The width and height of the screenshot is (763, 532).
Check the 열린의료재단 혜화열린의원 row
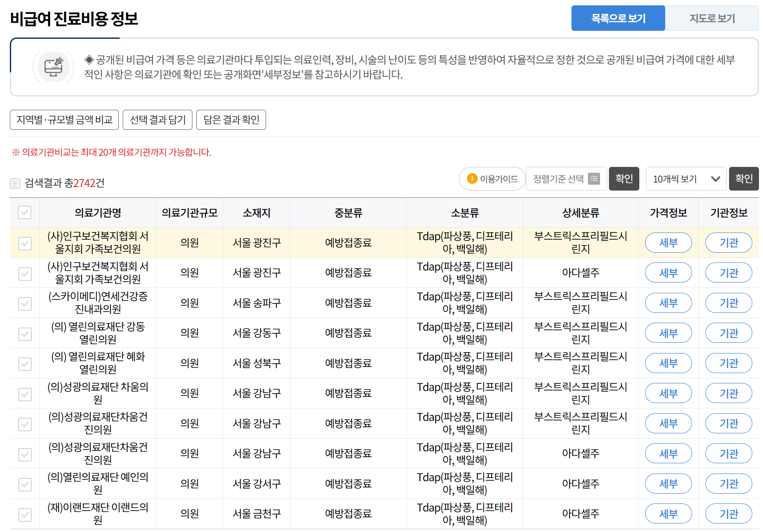25,364
